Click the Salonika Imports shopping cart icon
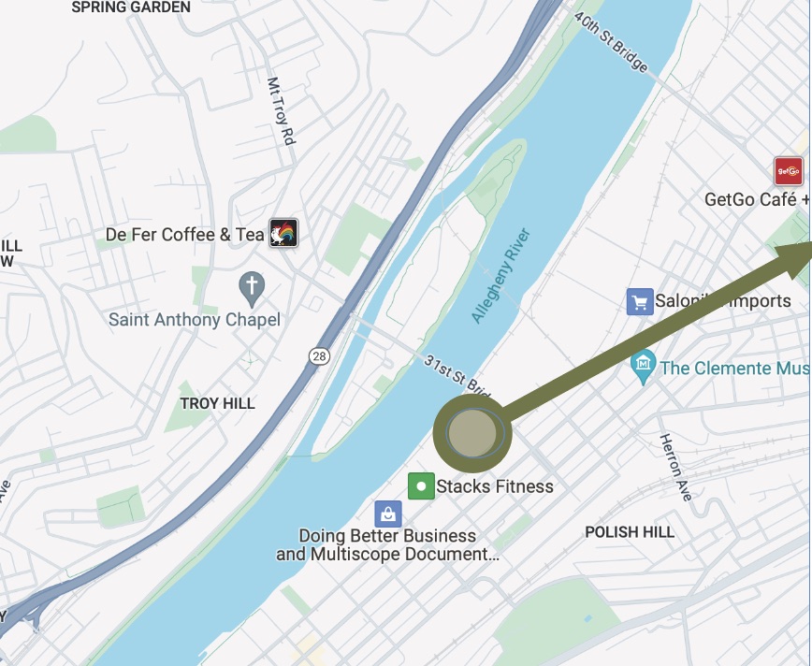 pos(640,301)
